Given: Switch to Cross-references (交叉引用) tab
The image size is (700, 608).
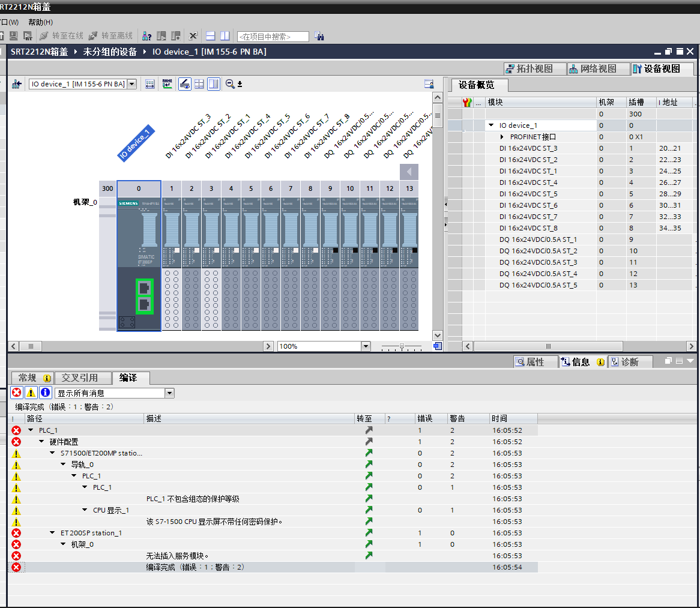Looking at the screenshot, I should (x=83, y=378).
